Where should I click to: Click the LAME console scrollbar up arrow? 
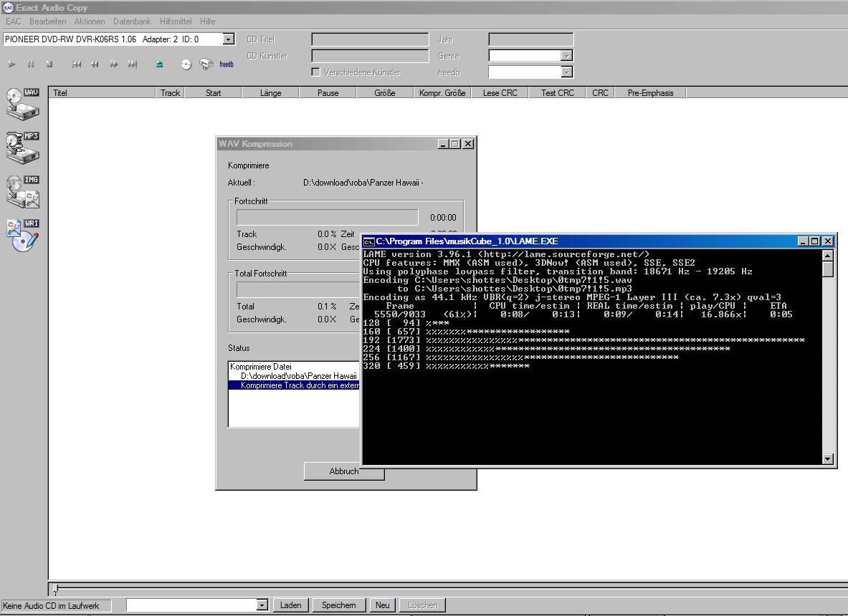[827, 255]
